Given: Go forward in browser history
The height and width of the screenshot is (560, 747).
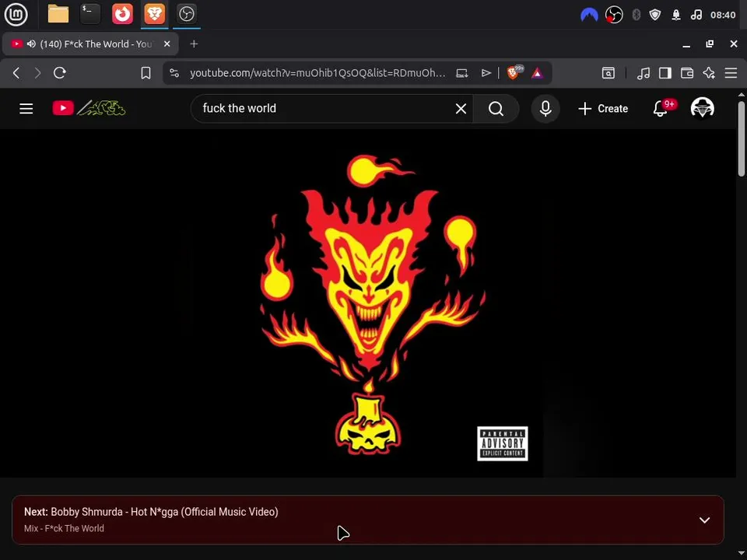Looking at the screenshot, I should pos(37,73).
